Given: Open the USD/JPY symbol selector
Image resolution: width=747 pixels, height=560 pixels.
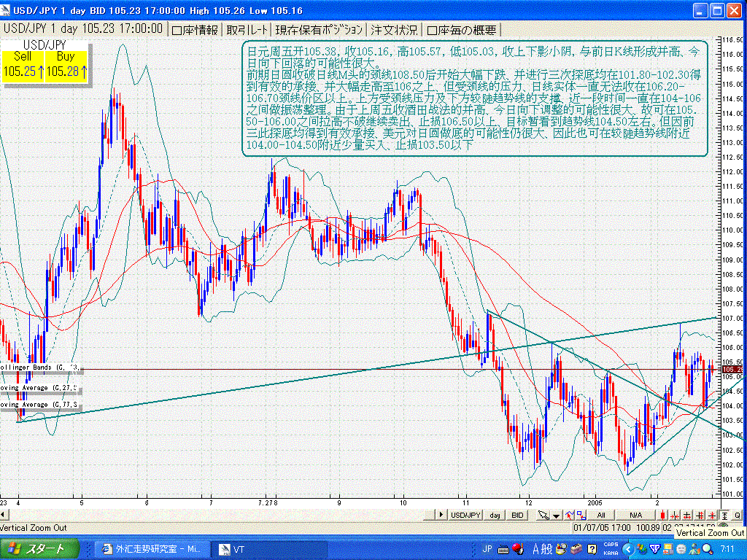Looking at the screenshot, I should click(x=465, y=516).
